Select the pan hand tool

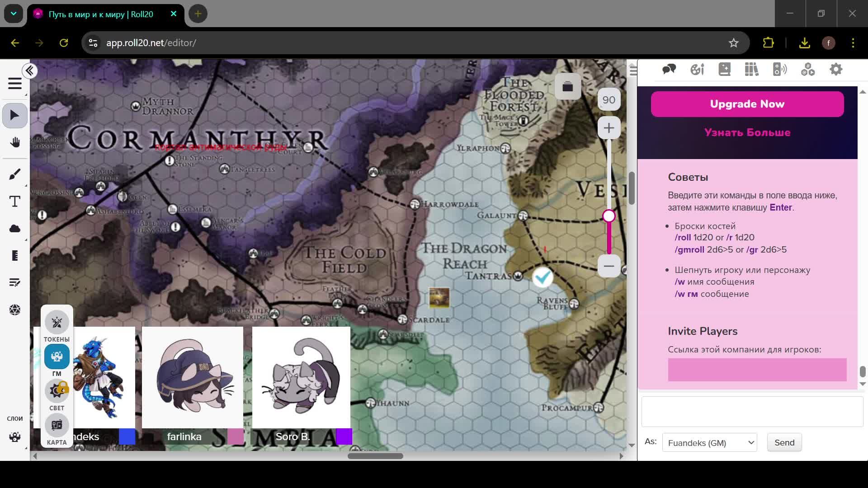(x=15, y=143)
